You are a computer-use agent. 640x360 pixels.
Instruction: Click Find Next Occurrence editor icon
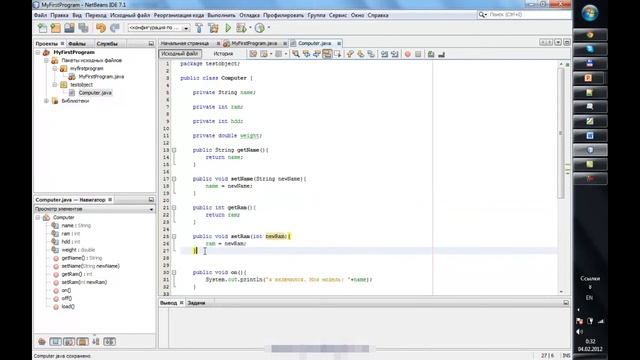(x=317, y=54)
